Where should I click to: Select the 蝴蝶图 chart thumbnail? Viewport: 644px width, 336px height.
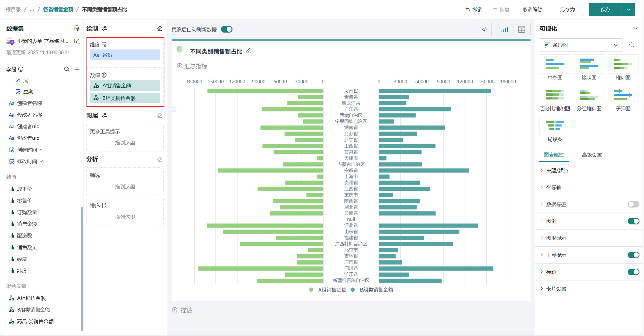tap(555, 126)
